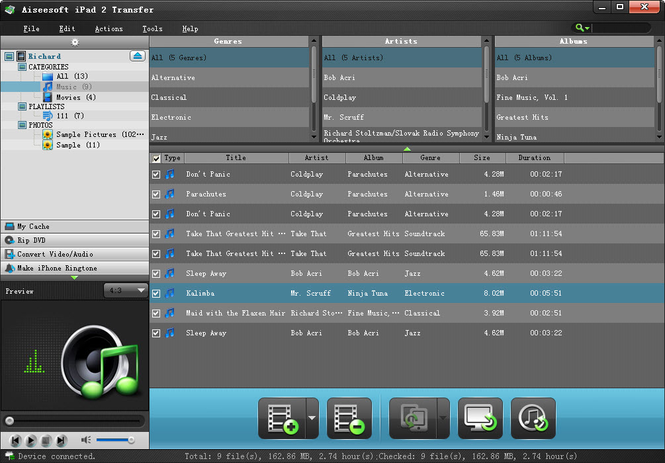Open the Tools menu

click(152, 28)
